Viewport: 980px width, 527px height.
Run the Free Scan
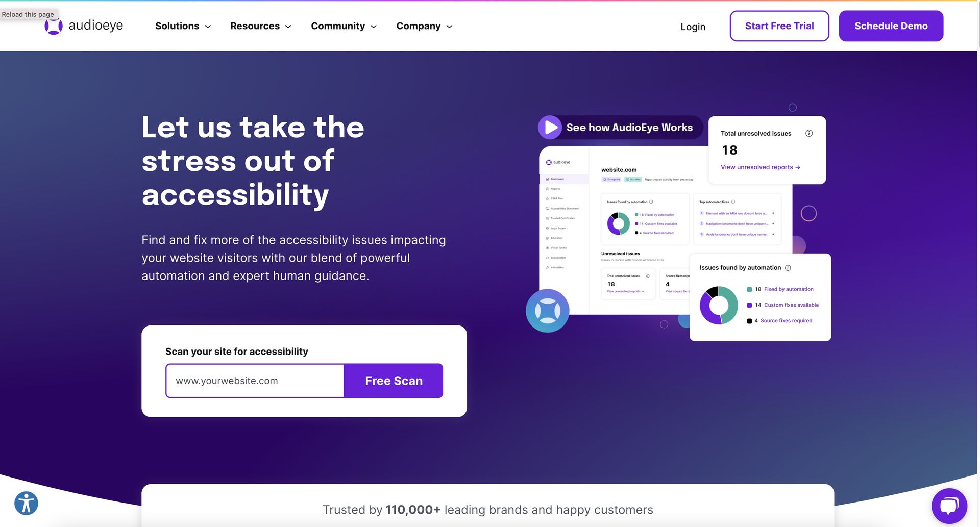click(x=394, y=381)
